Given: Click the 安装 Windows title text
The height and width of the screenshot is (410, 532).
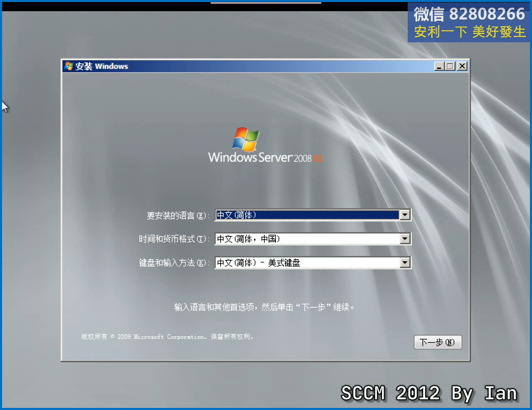Looking at the screenshot, I should pos(102,66).
